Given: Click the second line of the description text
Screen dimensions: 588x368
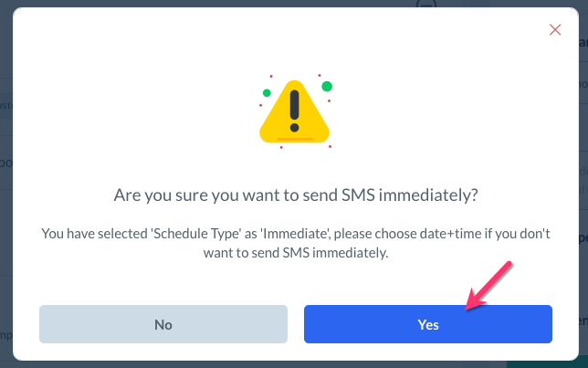Looking at the screenshot, I should (295, 253).
